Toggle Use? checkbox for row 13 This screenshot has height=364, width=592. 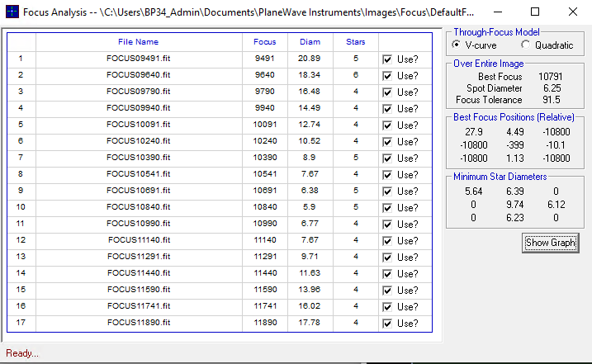pos(387,258)
